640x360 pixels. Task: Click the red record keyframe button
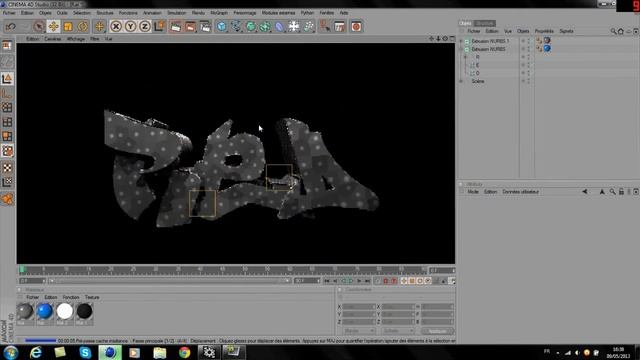(385, 281)
